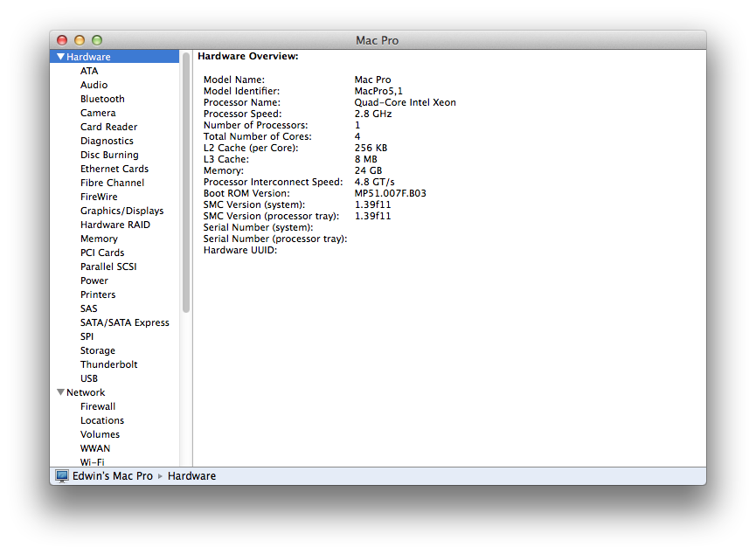Select Ethernet Cards in the sidebar
This screenshot has height=554, width=756.
pyautogui.click(x=114, y=169)
